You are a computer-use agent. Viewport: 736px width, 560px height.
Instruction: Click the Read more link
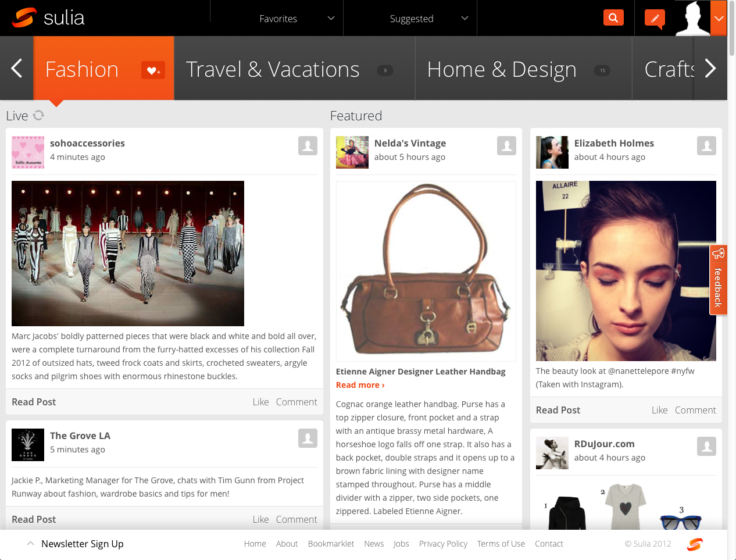tap(360, 385)
